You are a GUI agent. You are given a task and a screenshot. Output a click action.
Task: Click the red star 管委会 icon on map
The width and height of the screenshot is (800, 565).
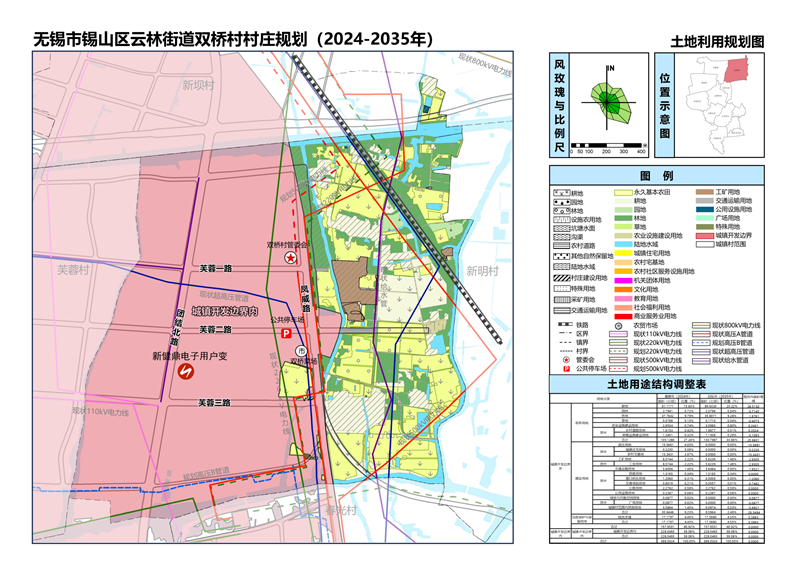(291, 258)
